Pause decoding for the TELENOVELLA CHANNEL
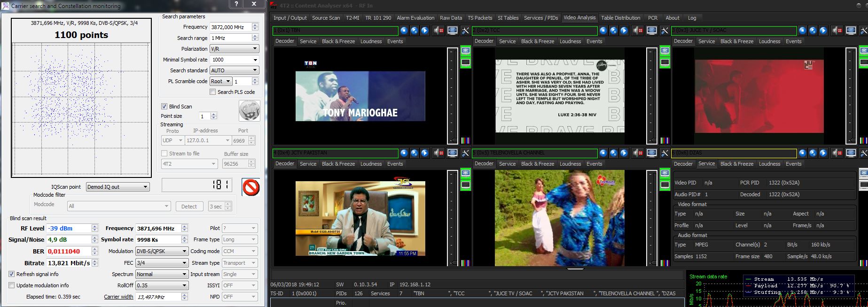This screenshot has width=868, height=307. click(614, 153)
